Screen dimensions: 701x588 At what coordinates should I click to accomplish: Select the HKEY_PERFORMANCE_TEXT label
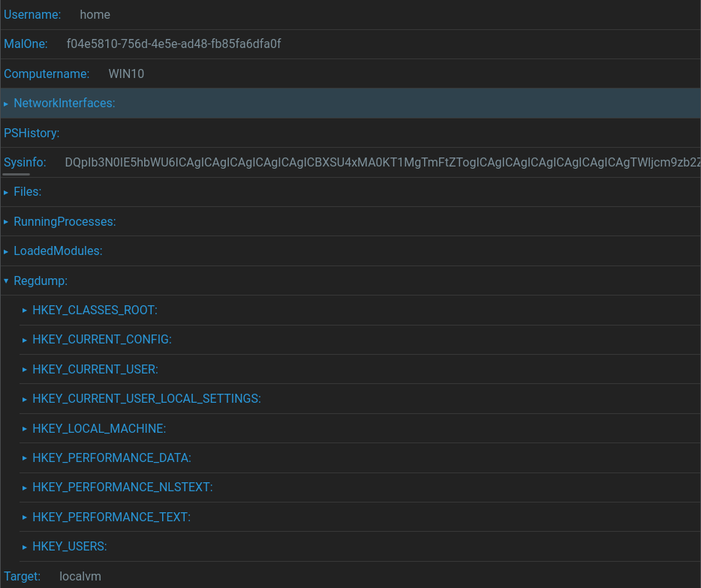[112, 517]
